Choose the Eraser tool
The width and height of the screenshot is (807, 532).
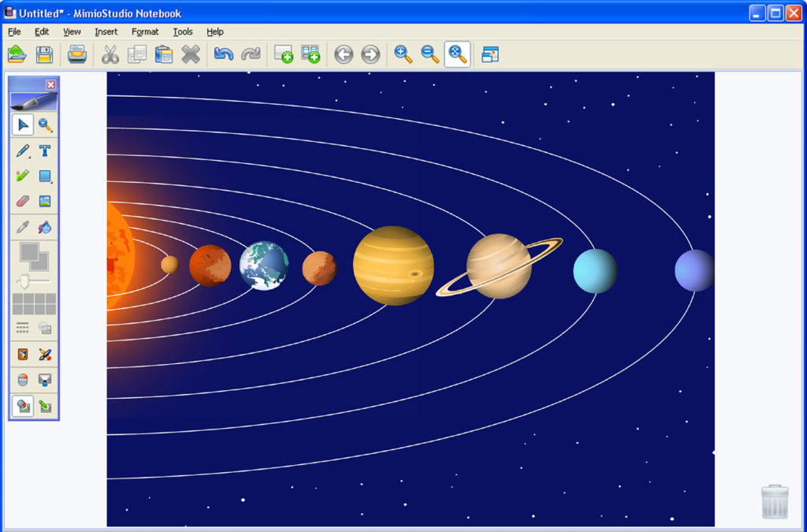click(23, 201)
